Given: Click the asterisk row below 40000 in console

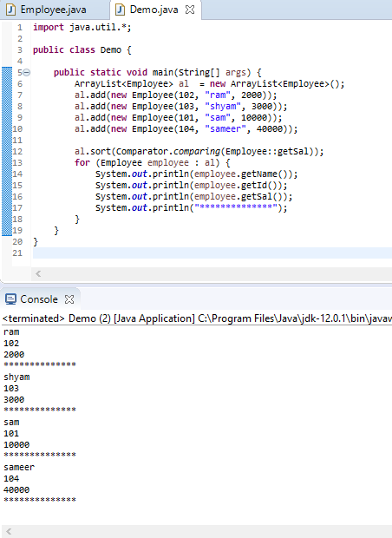Looking at the screenshot, I should click(x=40, y=501).
